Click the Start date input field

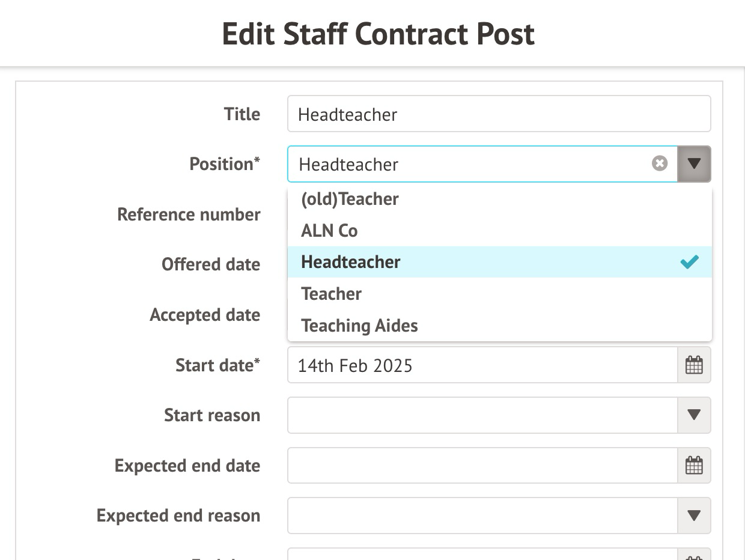coord(482,365)
